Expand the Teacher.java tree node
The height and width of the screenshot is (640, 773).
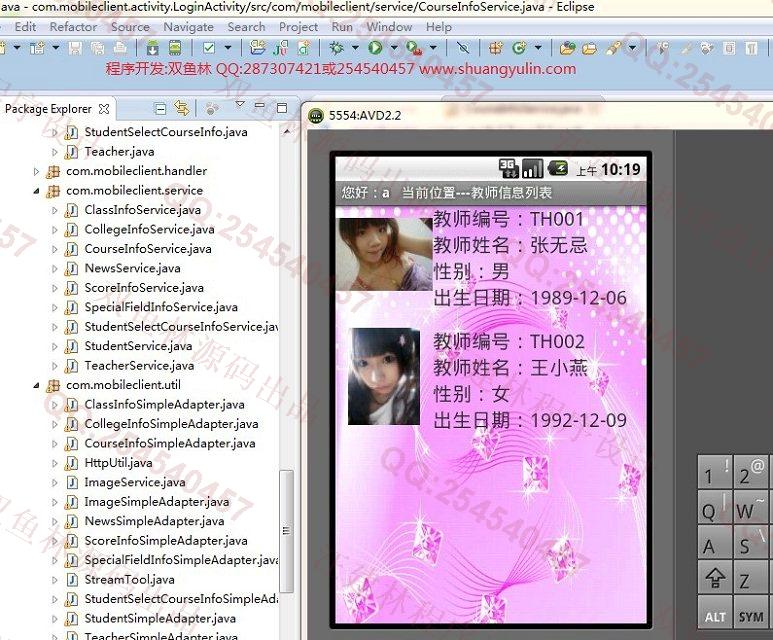[55, 152]
